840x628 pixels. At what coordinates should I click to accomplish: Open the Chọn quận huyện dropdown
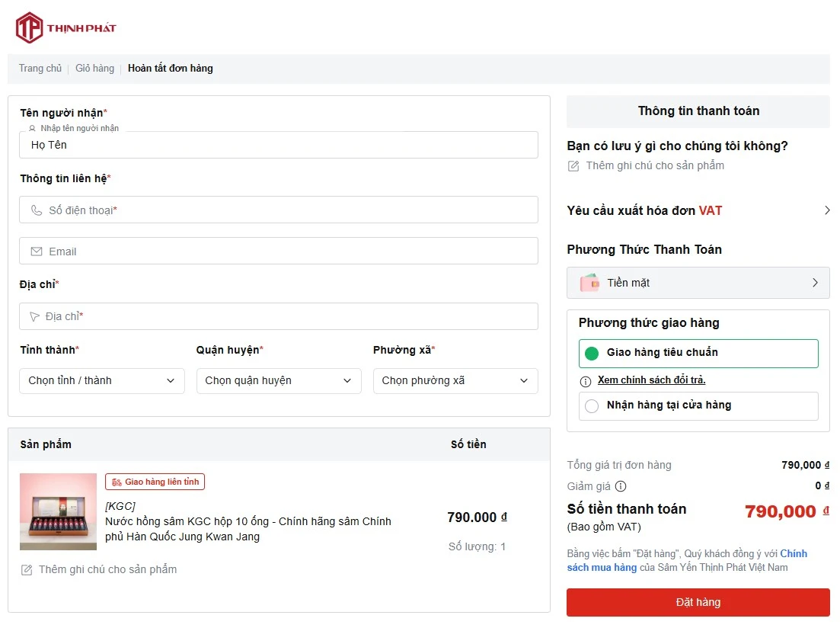[x=278, y=381]
